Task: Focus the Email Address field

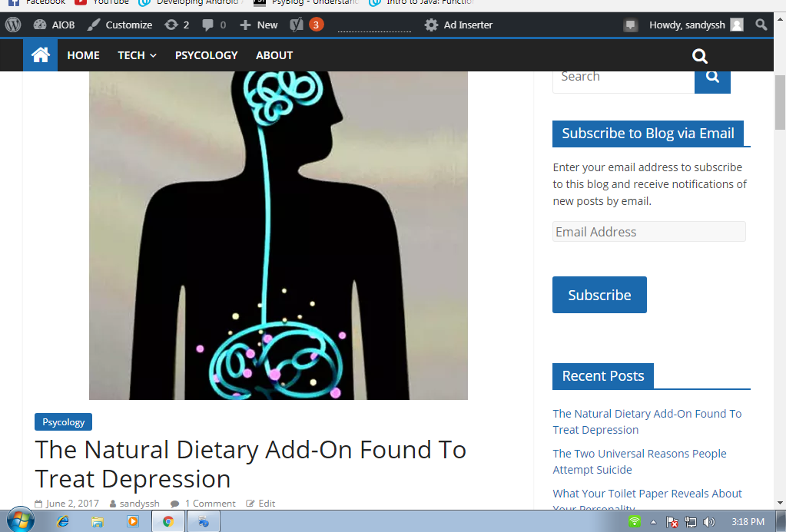Action: [x=648, y=231]
